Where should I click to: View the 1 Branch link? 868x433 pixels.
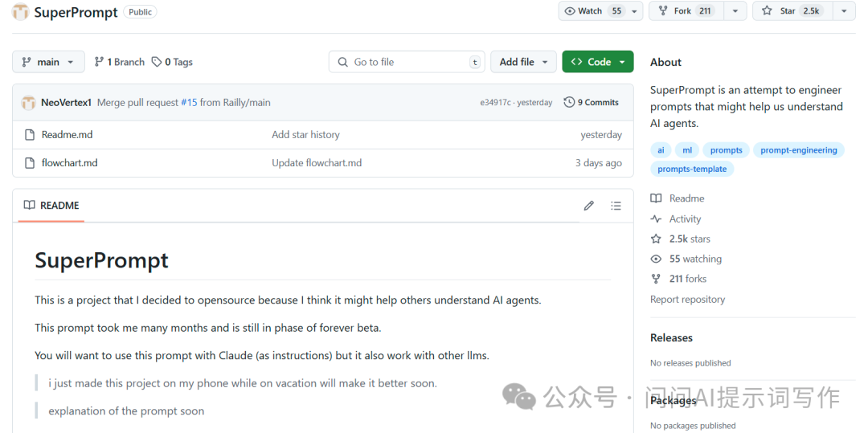click(x=120, y=62)
